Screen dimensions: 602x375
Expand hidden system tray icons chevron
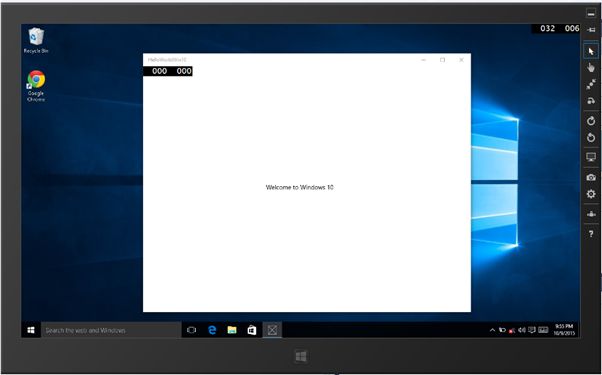[492, 330]
